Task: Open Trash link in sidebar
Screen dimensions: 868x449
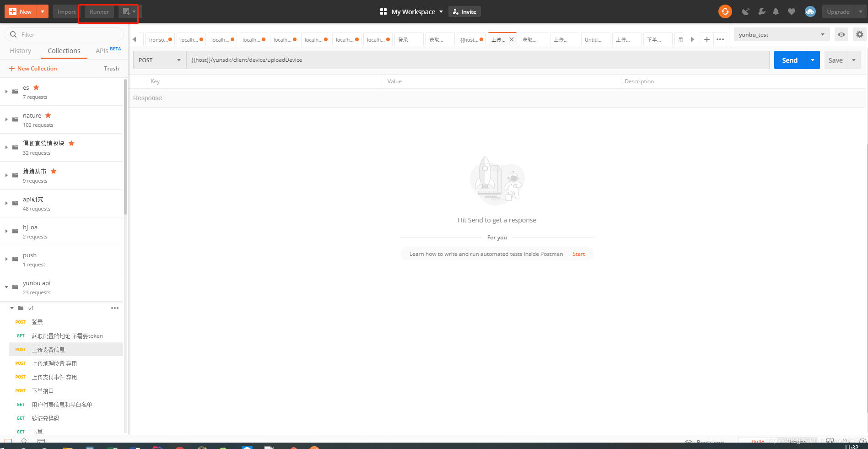Action: tap(111, 68)
